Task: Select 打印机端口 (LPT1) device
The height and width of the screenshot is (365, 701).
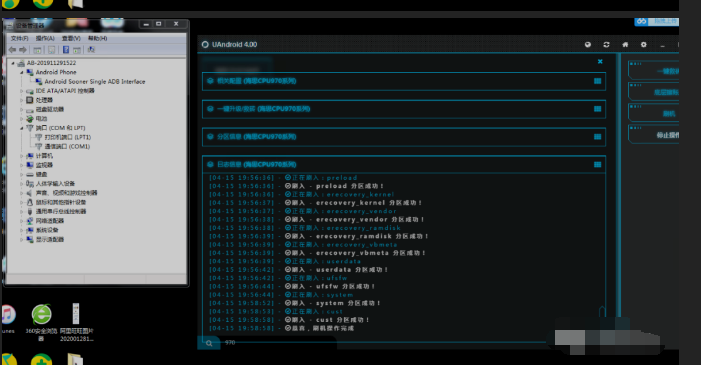Action: click(68, 137)
